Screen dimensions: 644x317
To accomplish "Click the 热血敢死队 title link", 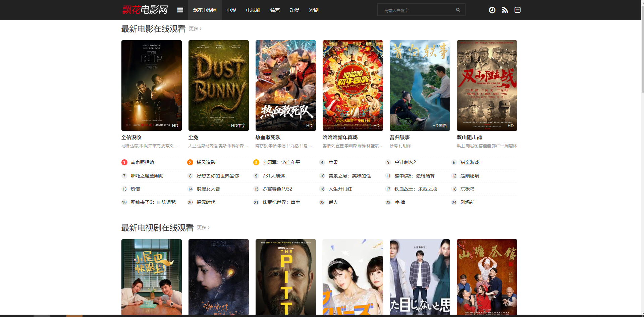I will click(268, 138).
